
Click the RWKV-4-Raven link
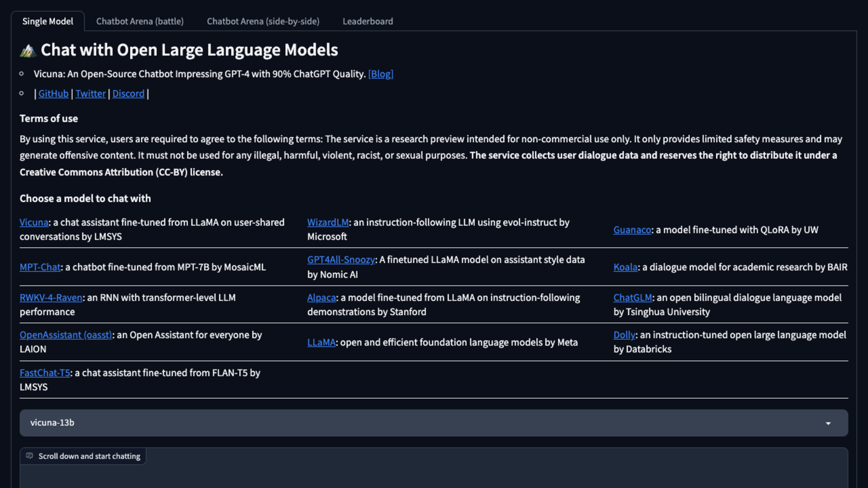pos(51,298)
